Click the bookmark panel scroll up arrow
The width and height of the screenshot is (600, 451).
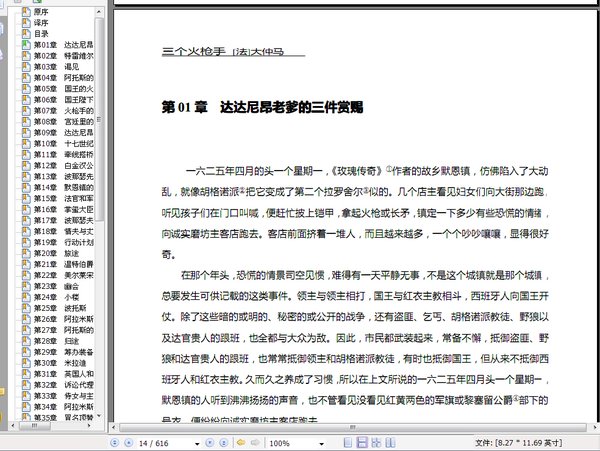pos(99,12)
